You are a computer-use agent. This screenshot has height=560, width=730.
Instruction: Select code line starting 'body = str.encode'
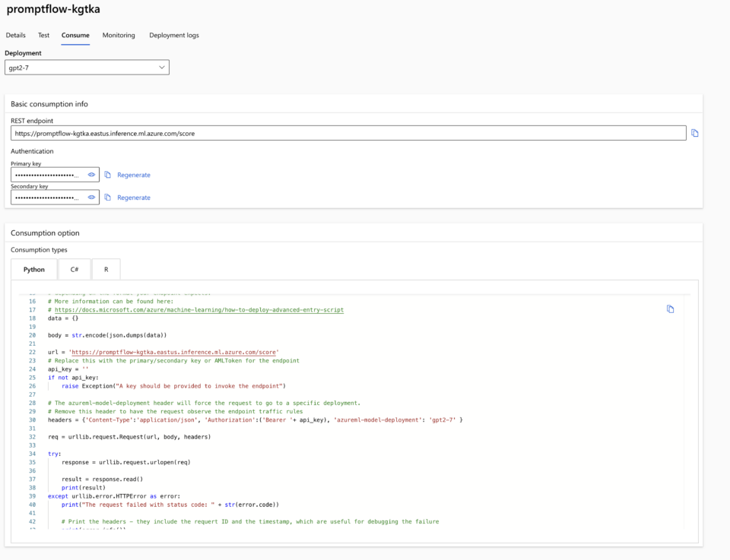[x=107, y=335]
